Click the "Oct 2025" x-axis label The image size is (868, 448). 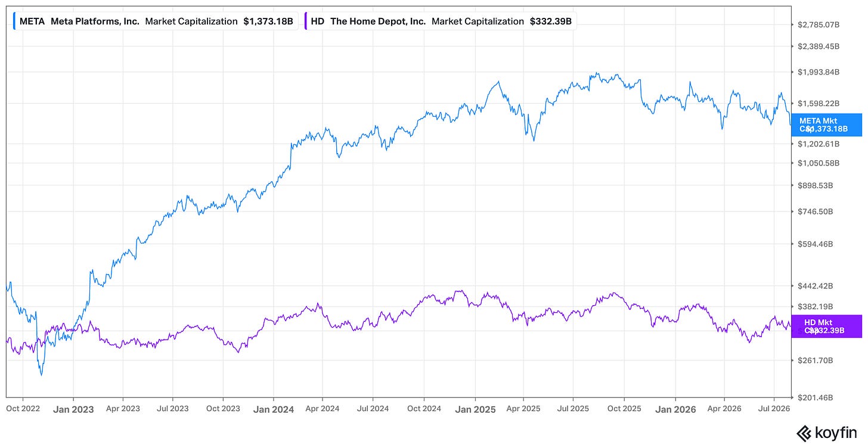click(x=624, y=409)
